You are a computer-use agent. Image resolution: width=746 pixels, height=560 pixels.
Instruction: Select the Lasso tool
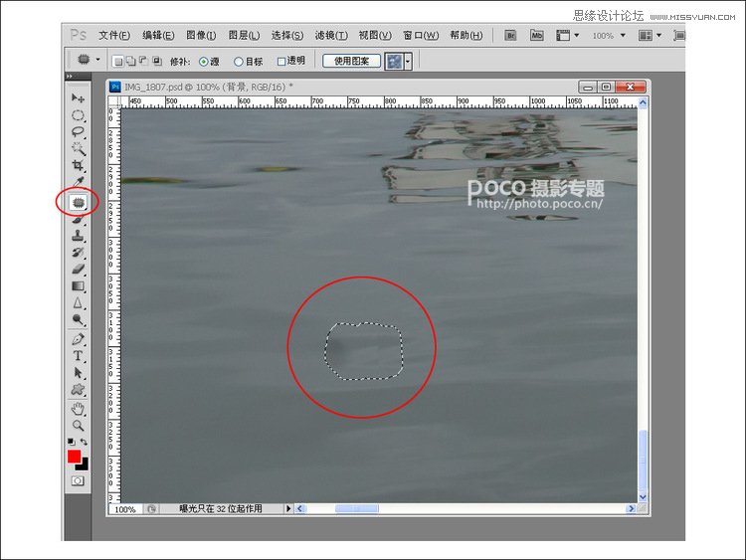[x=78, y=132]
